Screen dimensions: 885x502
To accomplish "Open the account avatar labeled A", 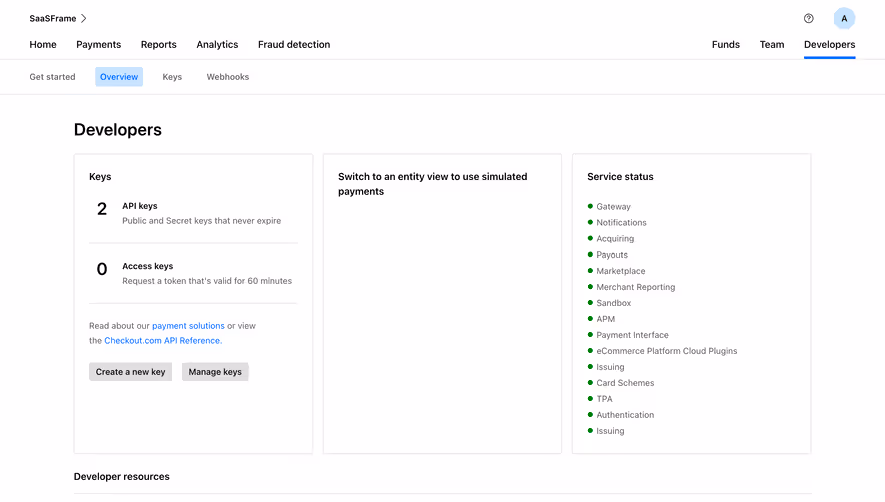I will (x=844, y=19).
